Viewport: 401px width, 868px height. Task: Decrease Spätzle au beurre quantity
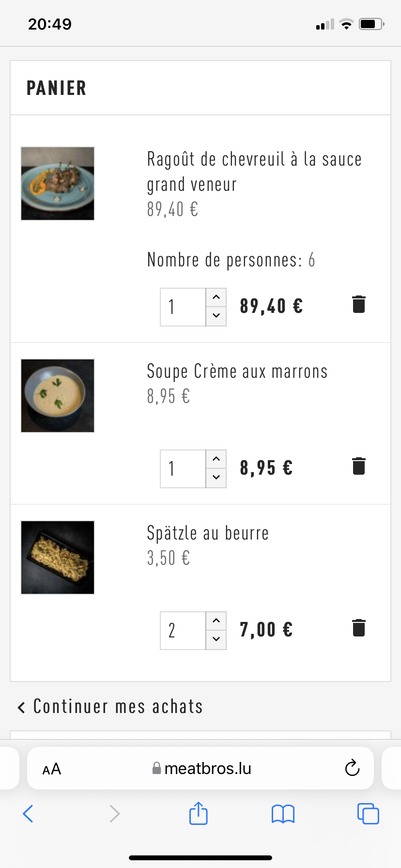coord(216,639)
